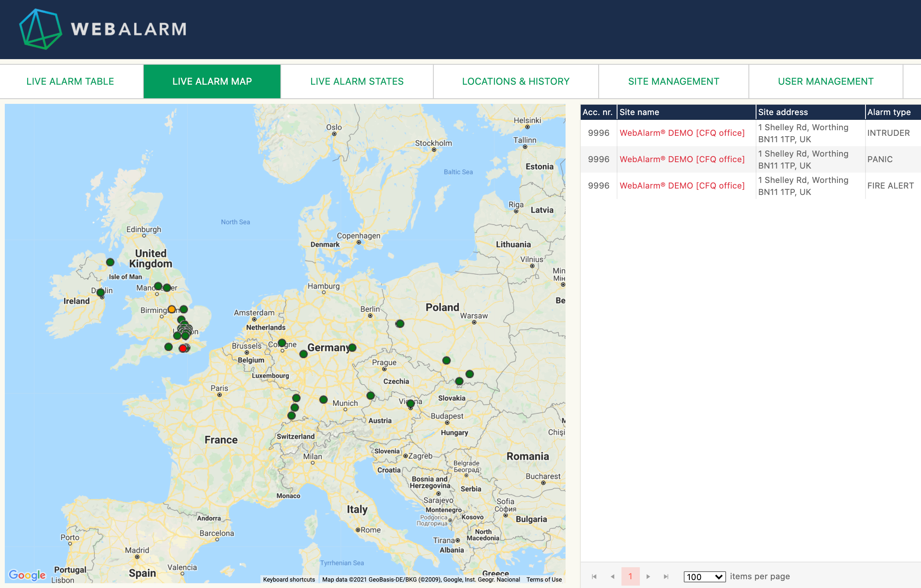
Task: Click the red alarm marker on the map
Action: tap(183, 348)
